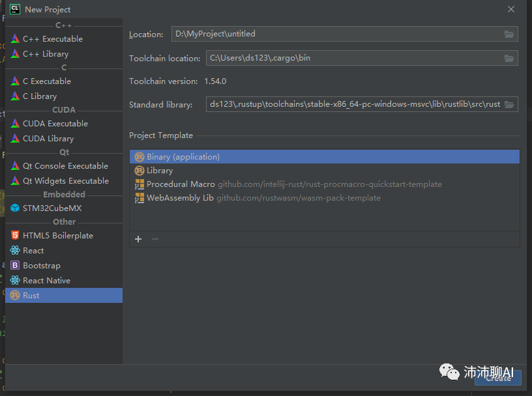The width and height of the screenshot is (532, 396).
Task: Click the React Native atom icon
Action: point(15,280)
